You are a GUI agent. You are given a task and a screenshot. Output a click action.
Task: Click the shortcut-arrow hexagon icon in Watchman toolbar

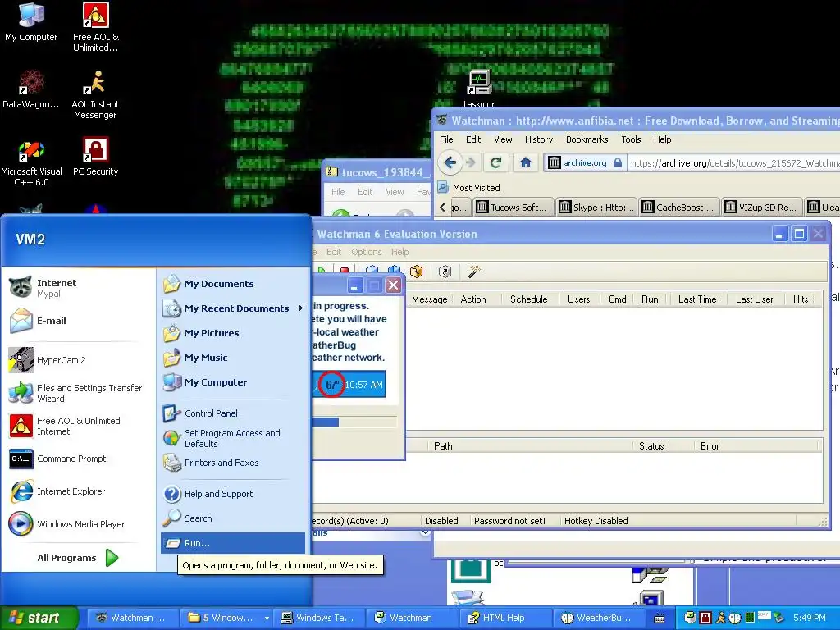point(445,272)
